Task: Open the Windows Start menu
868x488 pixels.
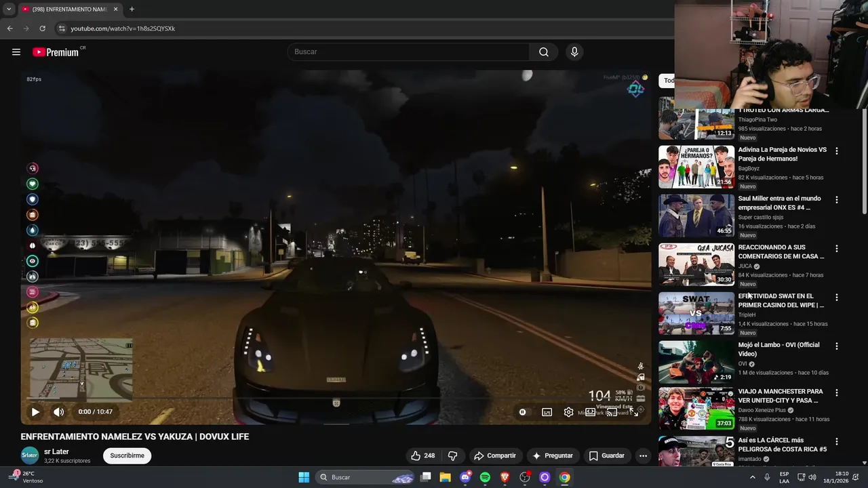Action: pos(304,477)
